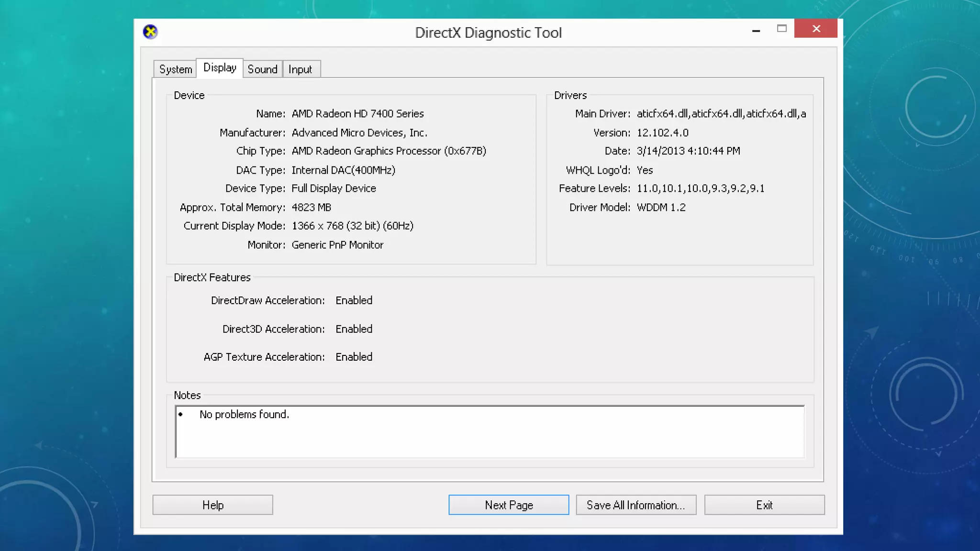Click the 'Notes' group label
Viewport: 980px width, 551px height.
[187, 396]
